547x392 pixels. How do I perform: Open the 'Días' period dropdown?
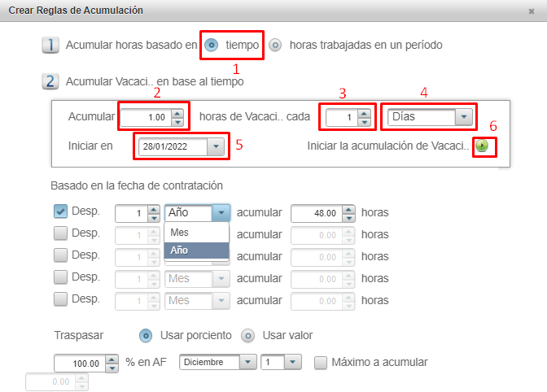tap(464, 117)
